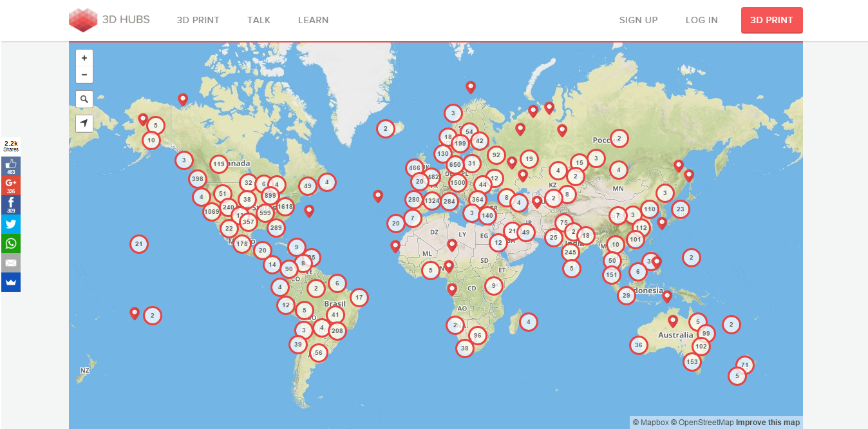Click the pin marker north of Scandinavia
The image size is (868, 429).
[471, 88]
